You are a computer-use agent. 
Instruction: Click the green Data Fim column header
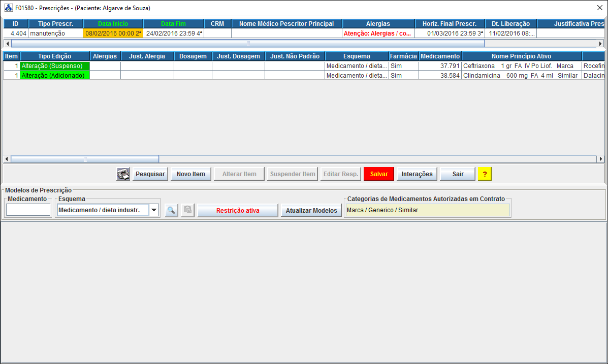coord(173,24)
